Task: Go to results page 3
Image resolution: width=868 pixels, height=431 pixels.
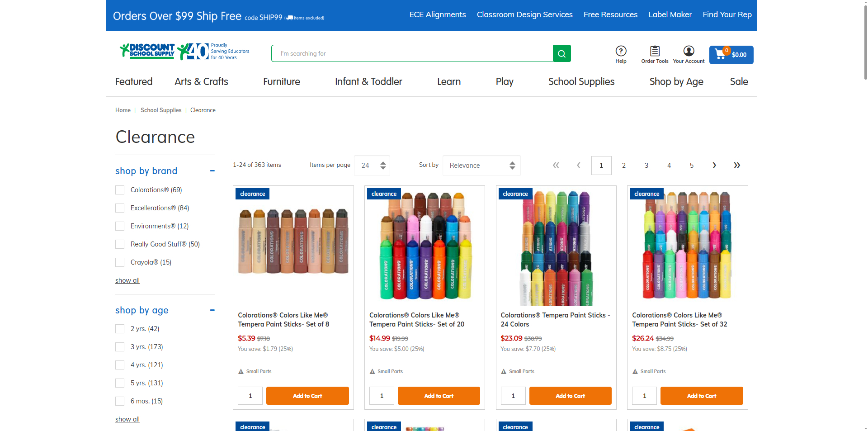Action: click(646, 166)
